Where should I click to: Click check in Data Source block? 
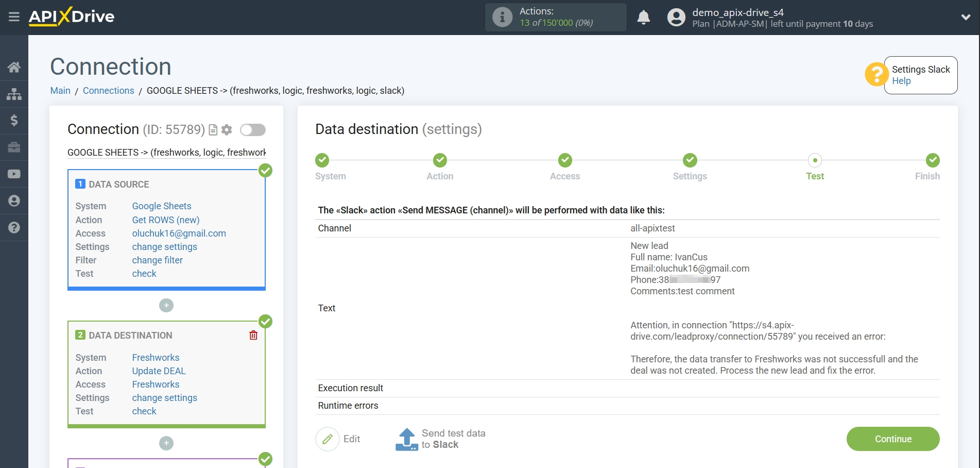(144, 274)
